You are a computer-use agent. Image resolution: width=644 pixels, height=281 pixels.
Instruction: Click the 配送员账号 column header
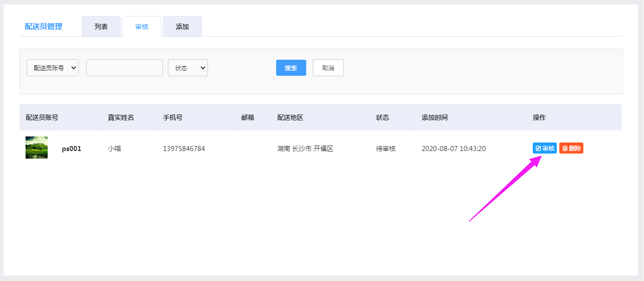point(42,117)
